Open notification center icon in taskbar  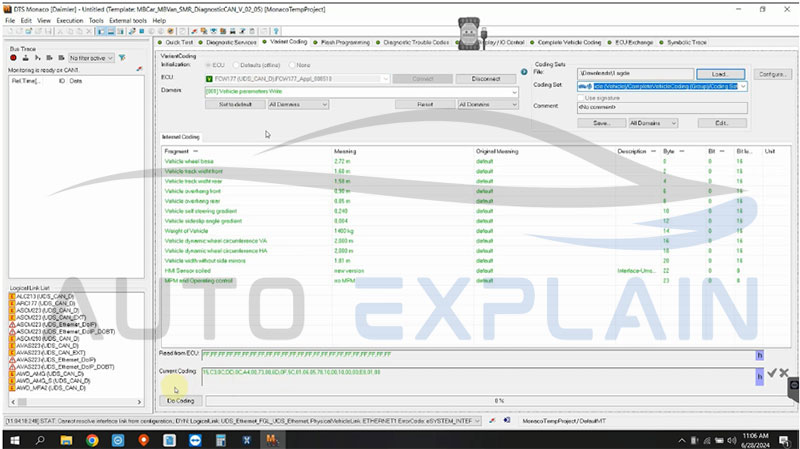click(x=784, y=440)
